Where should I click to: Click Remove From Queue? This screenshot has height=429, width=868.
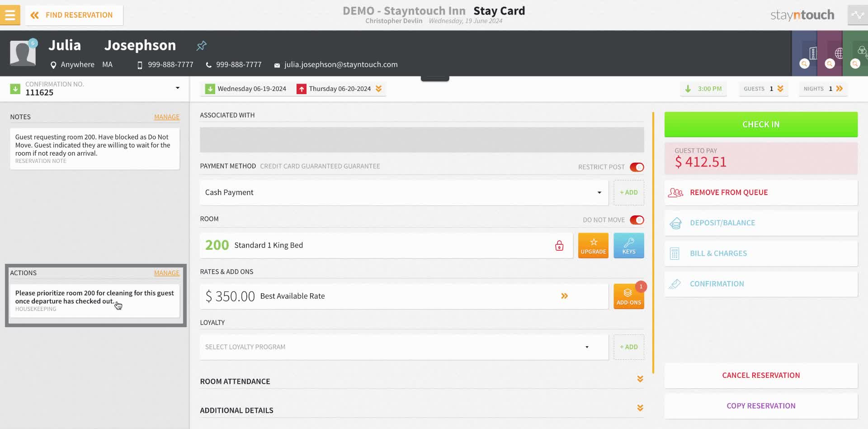[x=761, y=192]
